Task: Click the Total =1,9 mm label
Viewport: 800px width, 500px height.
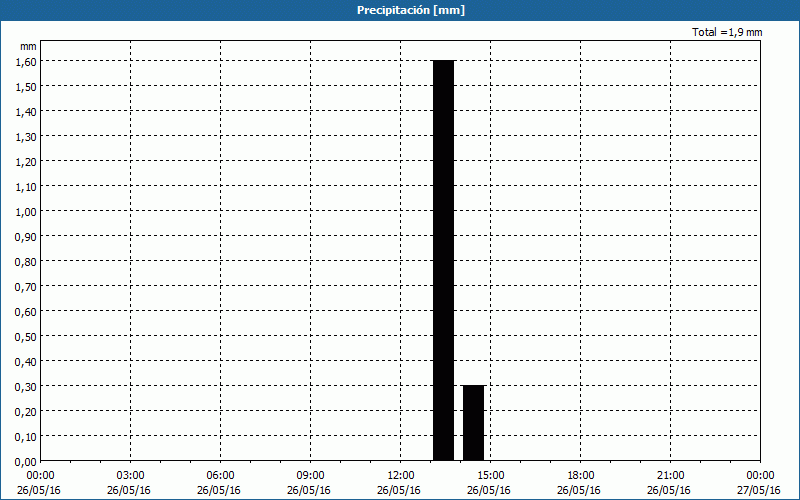Action: point(727,32)
